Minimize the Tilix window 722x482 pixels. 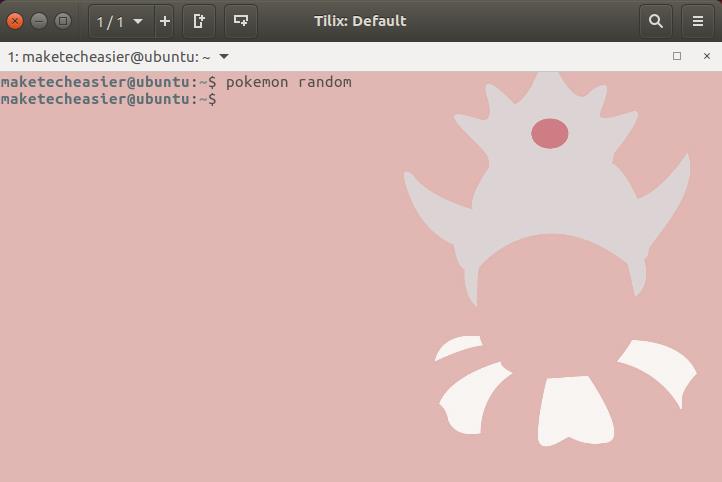pyautogui.click(x=39, y=21)
